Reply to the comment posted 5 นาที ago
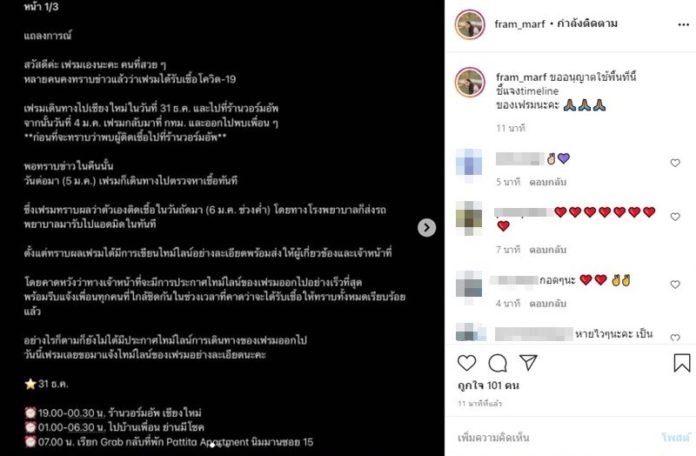 pyautogui.click(x=548, y=182)
